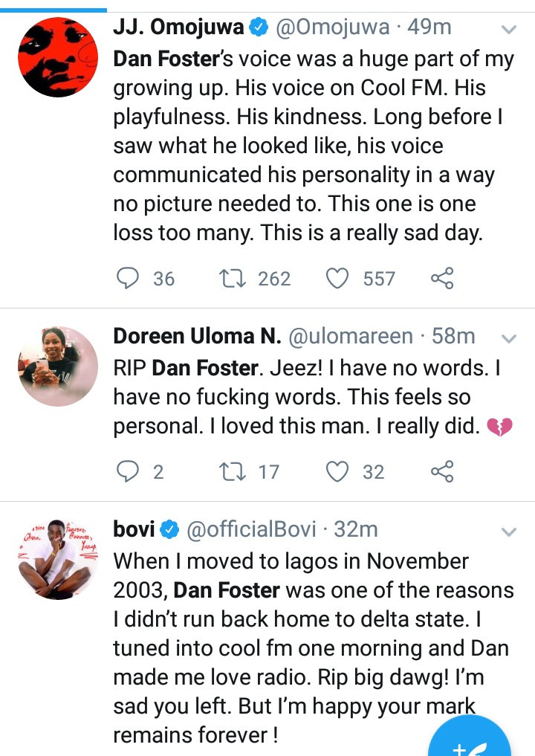Reply to JJ. Omojuwa's tweet
This screenshot has width=535, height=756.
coord(129,279)
